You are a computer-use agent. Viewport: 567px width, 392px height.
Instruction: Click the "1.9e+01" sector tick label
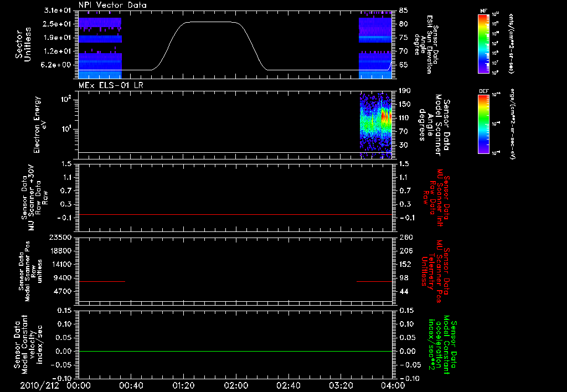tap(58, 38)
